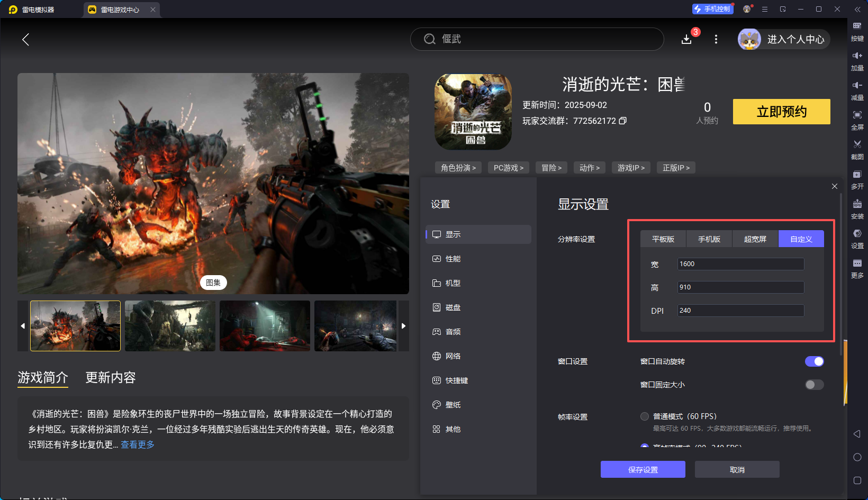Click the 正版IP tag
Viewport: 868px width, 500px height.
(676, 168)
